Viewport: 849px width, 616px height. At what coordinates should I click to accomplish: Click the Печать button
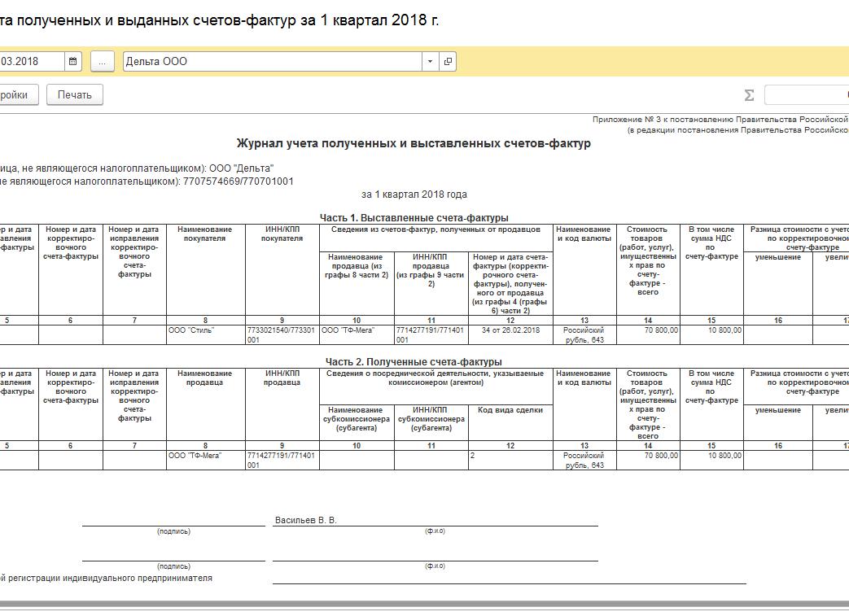[x=75, y=94]
